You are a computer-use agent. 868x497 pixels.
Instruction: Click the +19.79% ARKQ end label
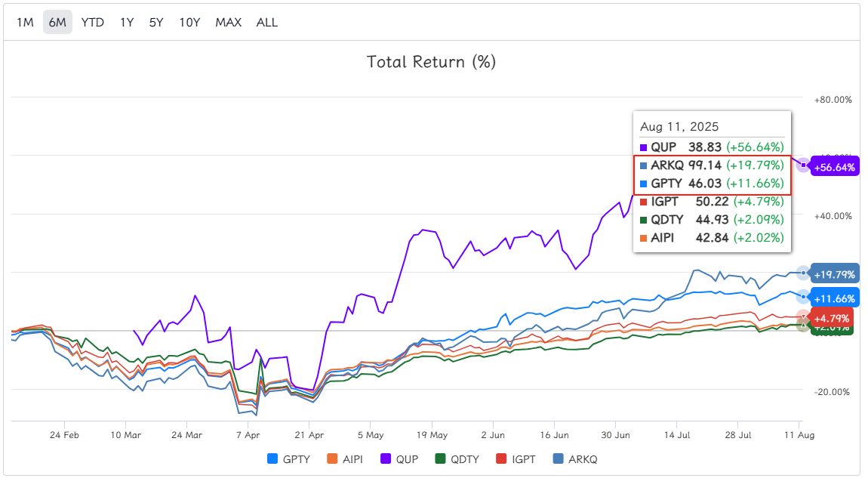(x=834, y=275)
